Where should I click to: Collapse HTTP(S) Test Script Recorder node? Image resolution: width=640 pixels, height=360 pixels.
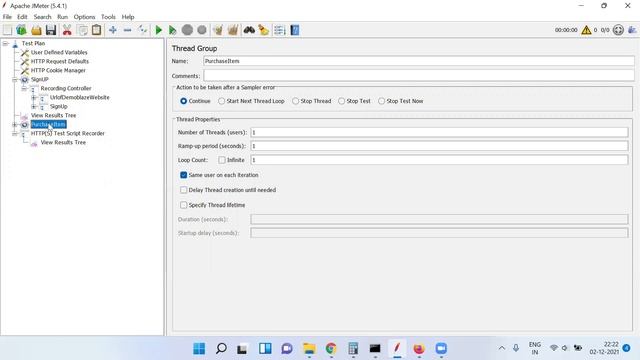[x=15, y=133]
